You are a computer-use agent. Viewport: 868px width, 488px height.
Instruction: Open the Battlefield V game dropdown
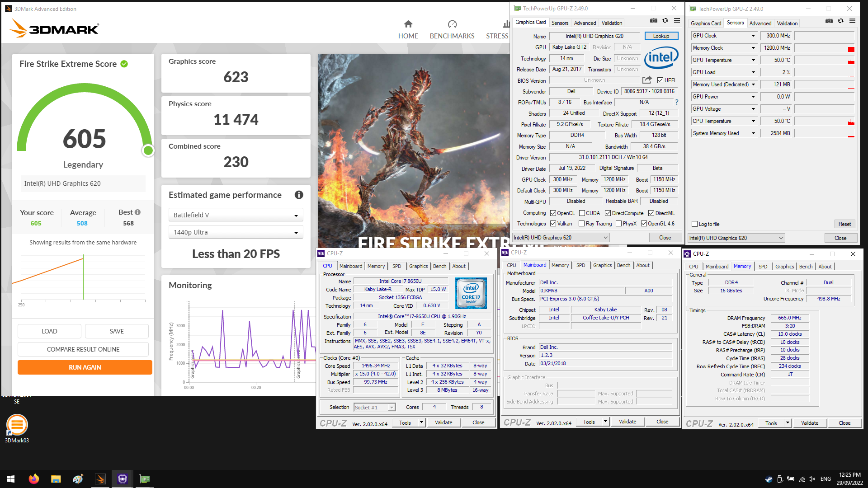236,215
